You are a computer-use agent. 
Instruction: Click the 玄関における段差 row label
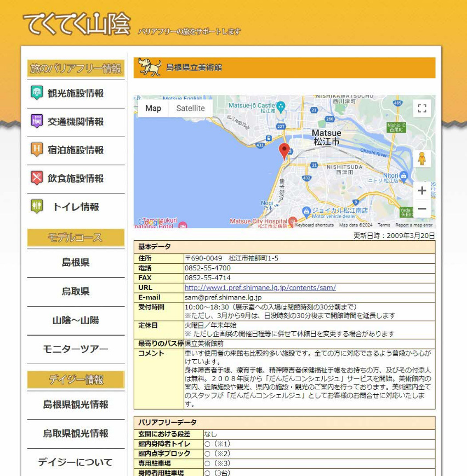164,434
